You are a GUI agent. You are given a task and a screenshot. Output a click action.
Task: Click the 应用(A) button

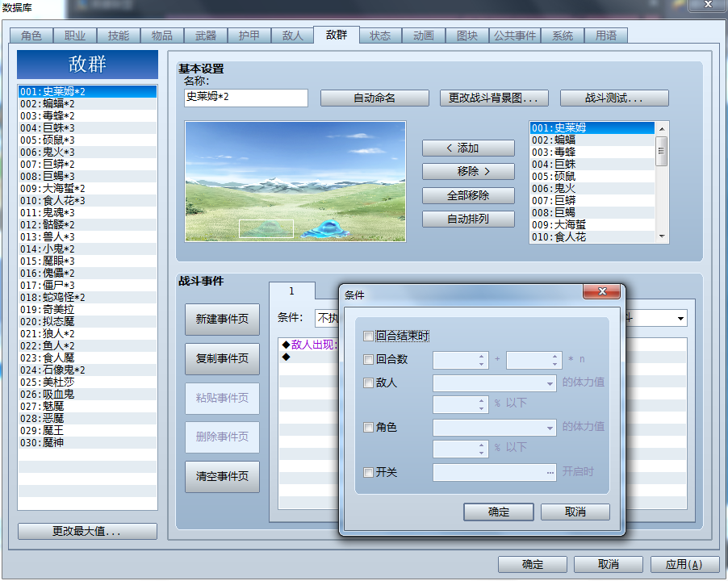(684, 565)
